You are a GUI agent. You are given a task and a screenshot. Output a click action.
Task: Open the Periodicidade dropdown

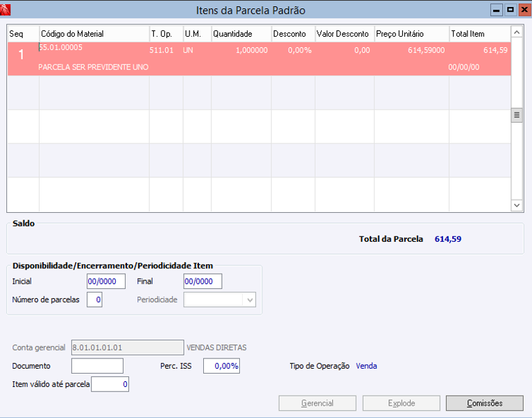(x=250, y=299)
